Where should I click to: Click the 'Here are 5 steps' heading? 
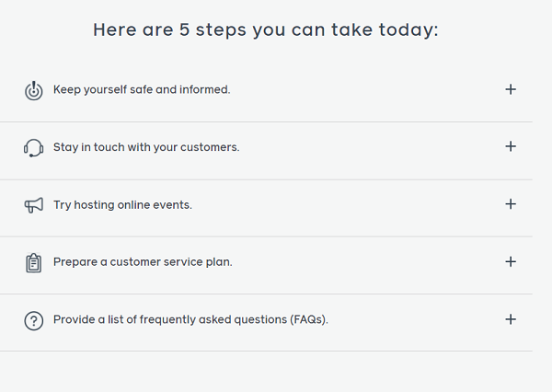(266, 30)
